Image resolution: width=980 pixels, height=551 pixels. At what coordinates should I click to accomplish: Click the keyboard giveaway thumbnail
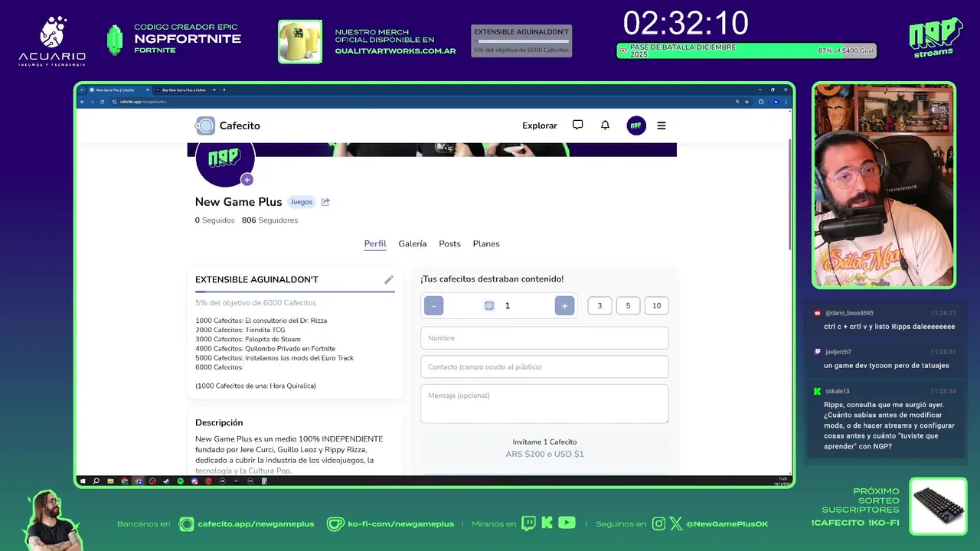[x=939, y=505]
